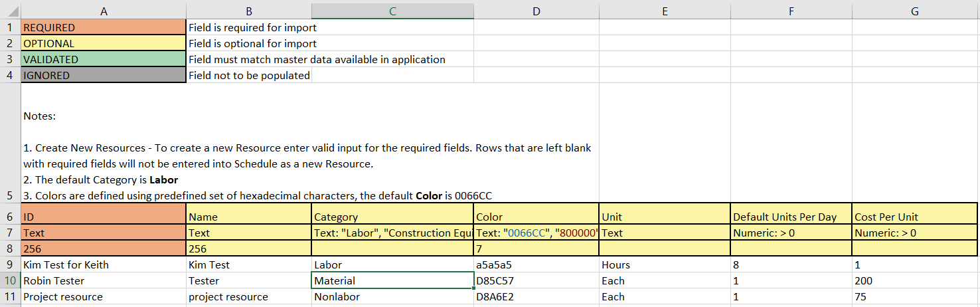This screenshot has height=307, width=980.
Task: Select the Hours unit cell
Action: [x=664, y=264]
